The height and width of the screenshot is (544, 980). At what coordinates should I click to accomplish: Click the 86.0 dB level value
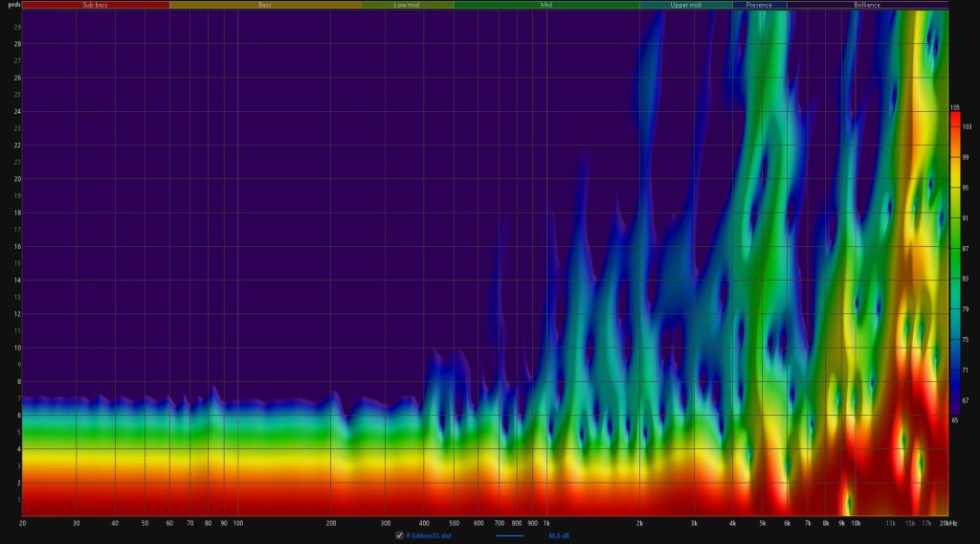tap(559, 536)
